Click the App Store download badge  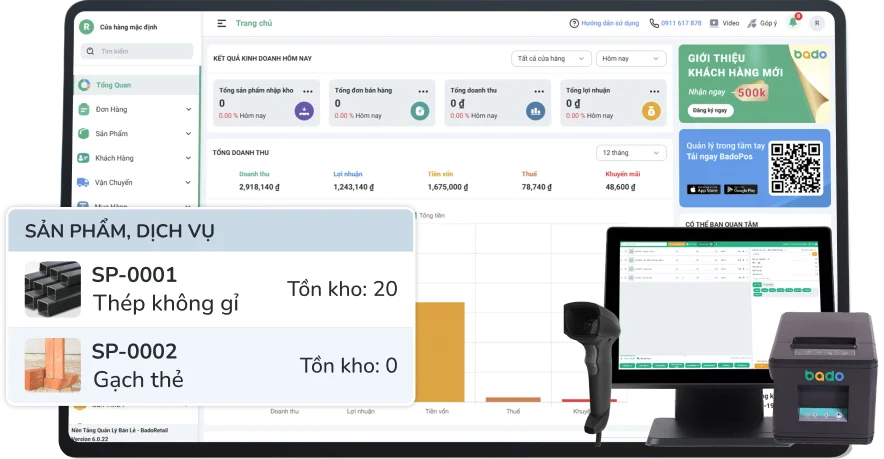(x=703, y=189)
